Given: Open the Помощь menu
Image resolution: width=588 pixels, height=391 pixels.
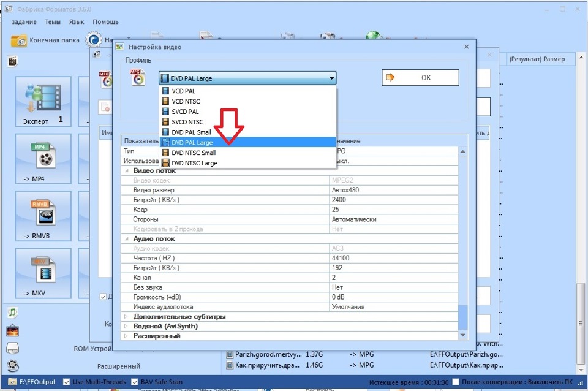Looking at the screenshot, I should click(106, 22).
